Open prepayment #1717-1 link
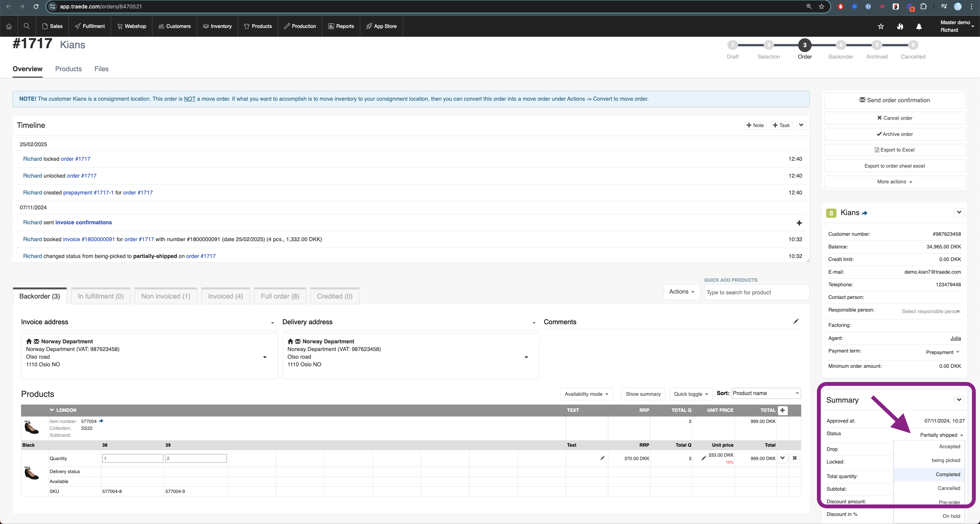This screenshot has width=980, height=524. [x=88, y=193]
